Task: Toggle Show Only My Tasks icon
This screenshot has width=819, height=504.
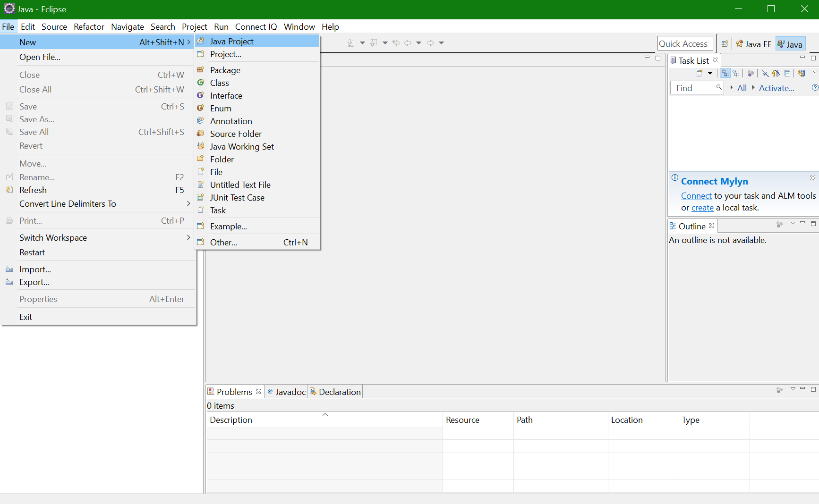Action: 776,73
